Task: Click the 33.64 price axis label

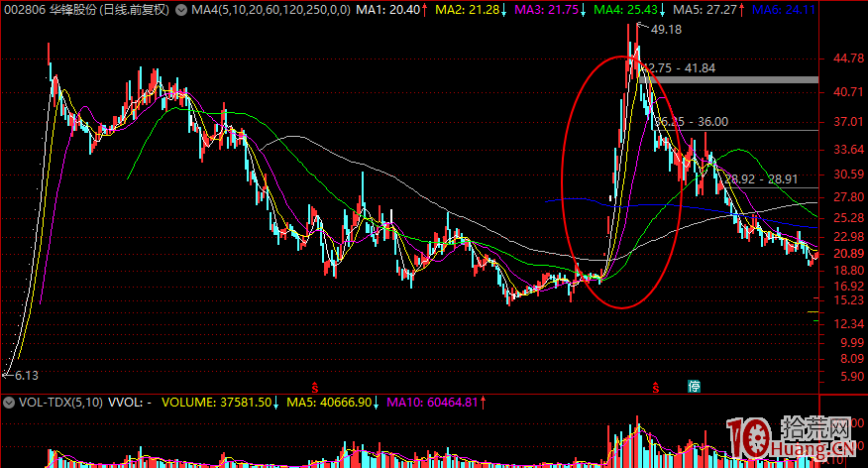Action: pos(848,150)
